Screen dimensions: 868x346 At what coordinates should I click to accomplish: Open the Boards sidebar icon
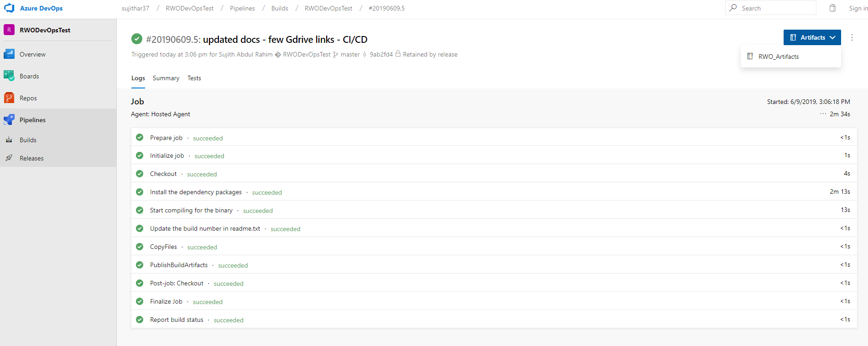(x=9, y=76)
